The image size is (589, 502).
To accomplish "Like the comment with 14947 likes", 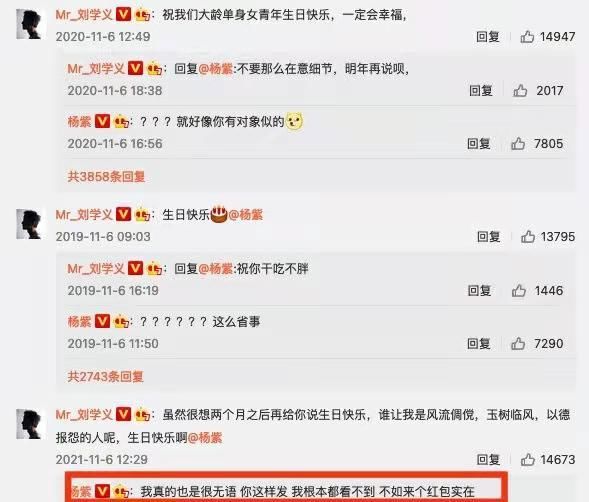I will (x=527, y=36).
